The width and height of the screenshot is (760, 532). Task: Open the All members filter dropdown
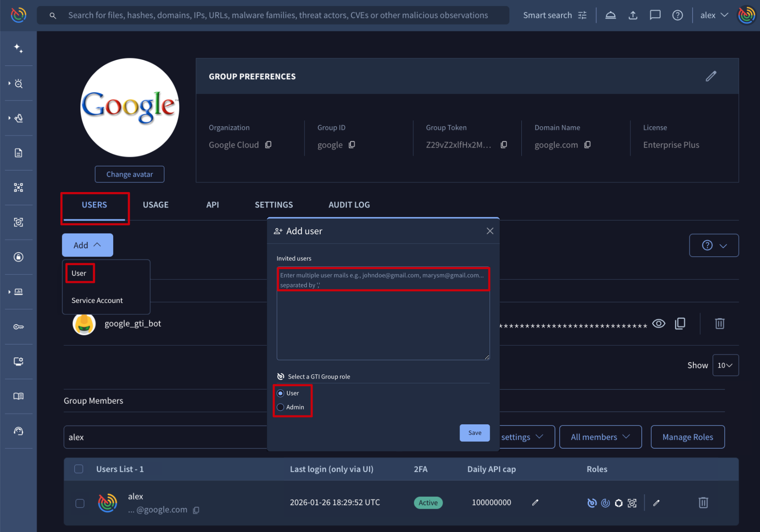[601, 437]
